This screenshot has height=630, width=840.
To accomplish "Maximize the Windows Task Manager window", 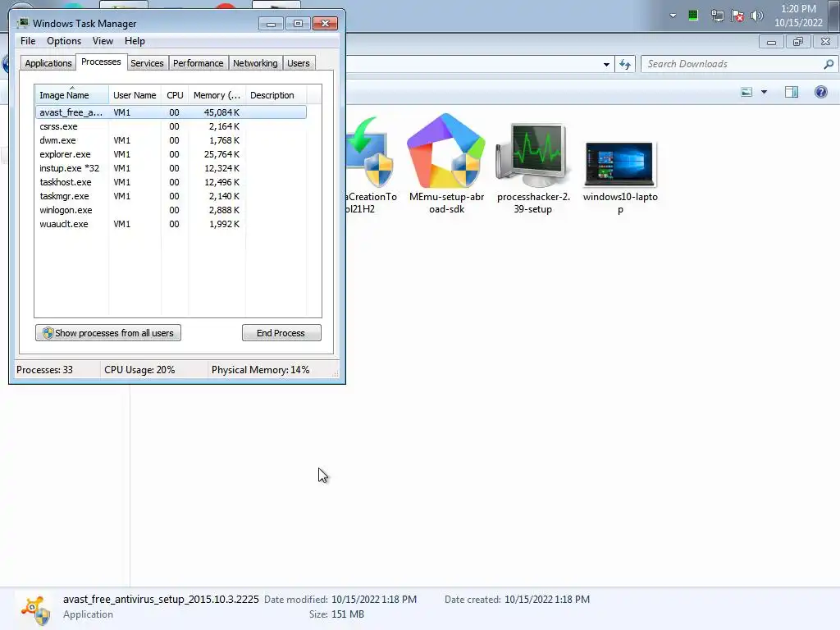I will point(298,24).
